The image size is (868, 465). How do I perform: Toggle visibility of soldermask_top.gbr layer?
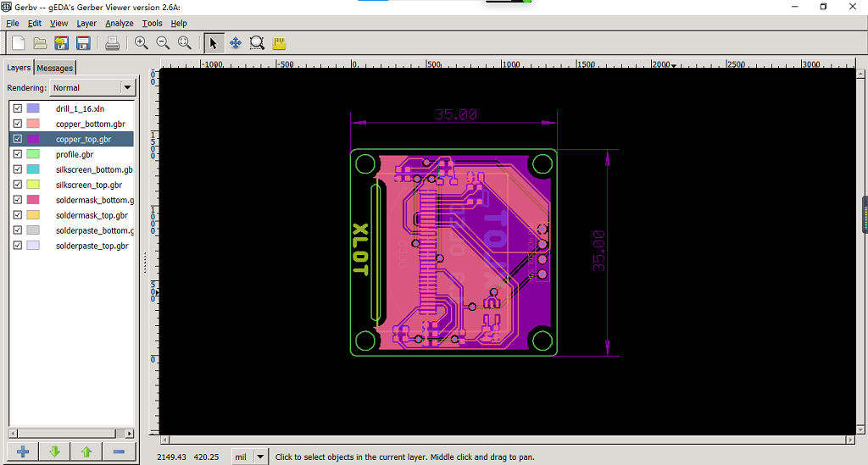coord(18,215)
